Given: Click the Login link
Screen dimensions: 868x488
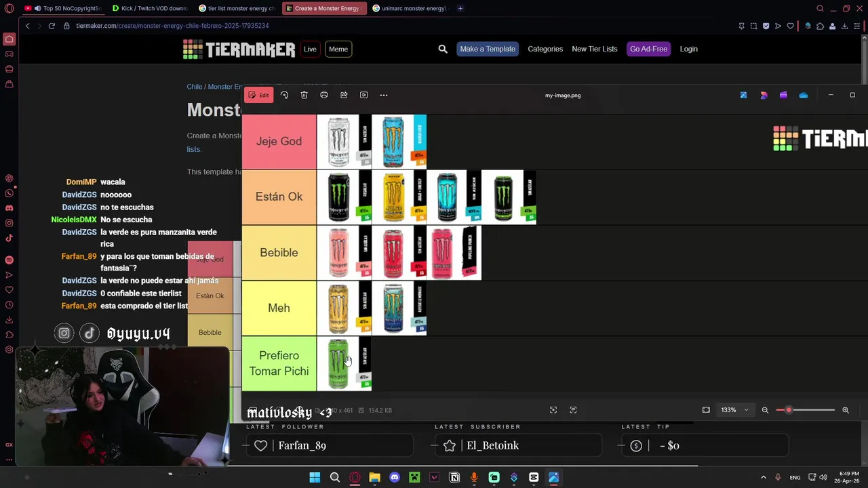Looking at the screenshot, I should (688, 49).
